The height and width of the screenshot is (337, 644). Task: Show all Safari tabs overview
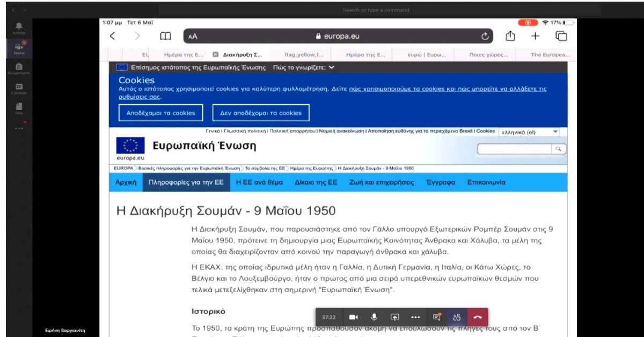point(561,36)
